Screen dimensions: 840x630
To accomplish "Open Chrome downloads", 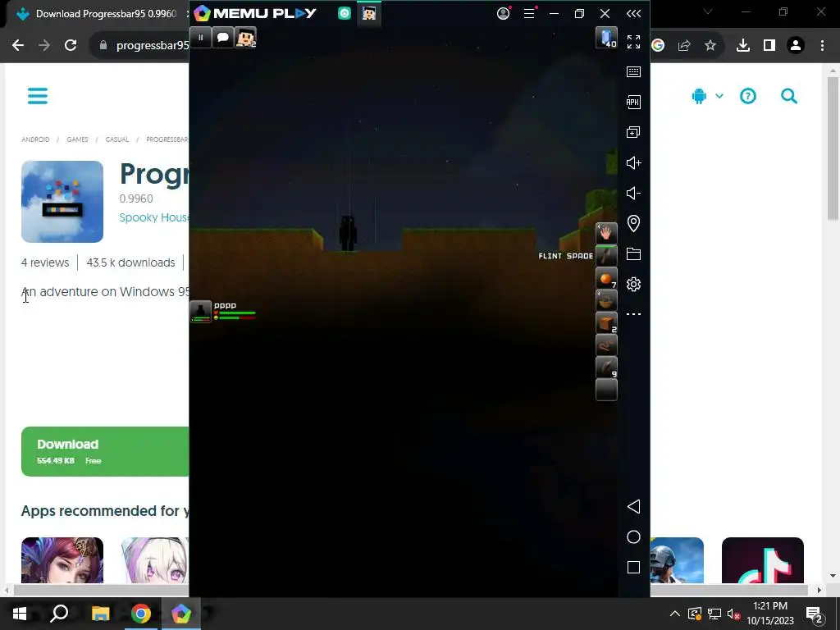I will pyautogui.click(x=743, y=46).
